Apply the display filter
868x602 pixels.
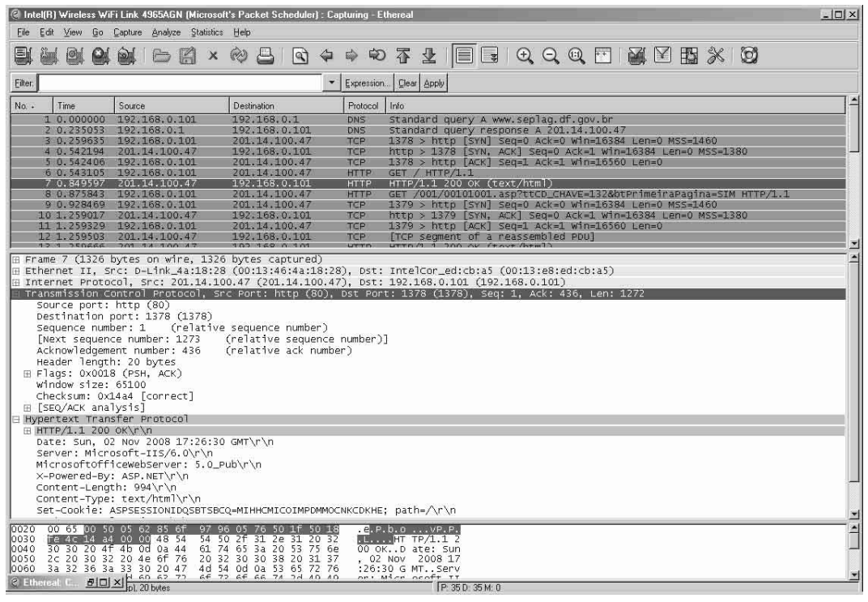tap(434, 83)
